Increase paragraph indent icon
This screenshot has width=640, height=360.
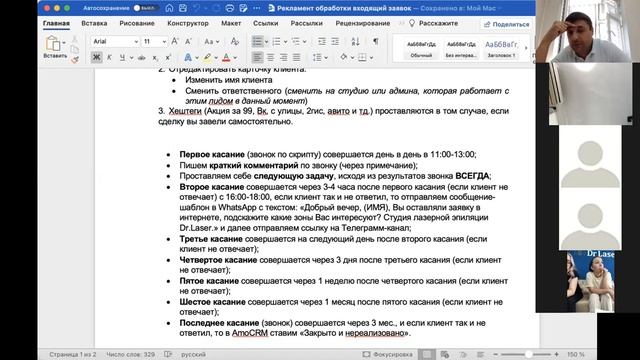tap(335, 41)
